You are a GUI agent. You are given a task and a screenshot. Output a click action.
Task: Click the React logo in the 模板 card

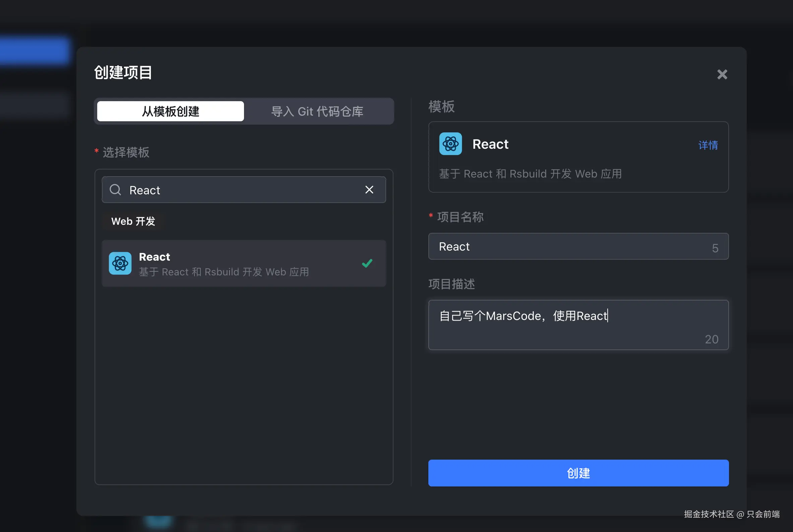click(x=450, y=144)
